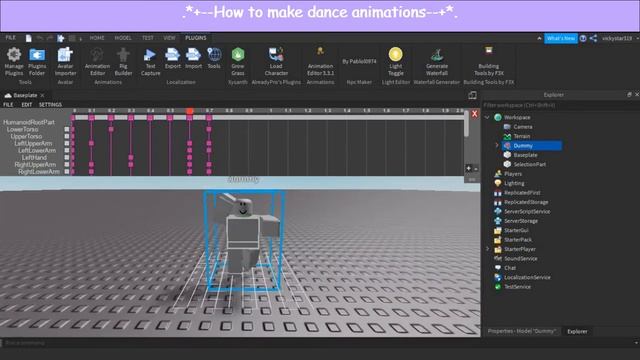Viewport: 640px width, 360px height.
Task: Open the Animation Editor plugin
Action: pyautogui.click(x=97, y=62)
